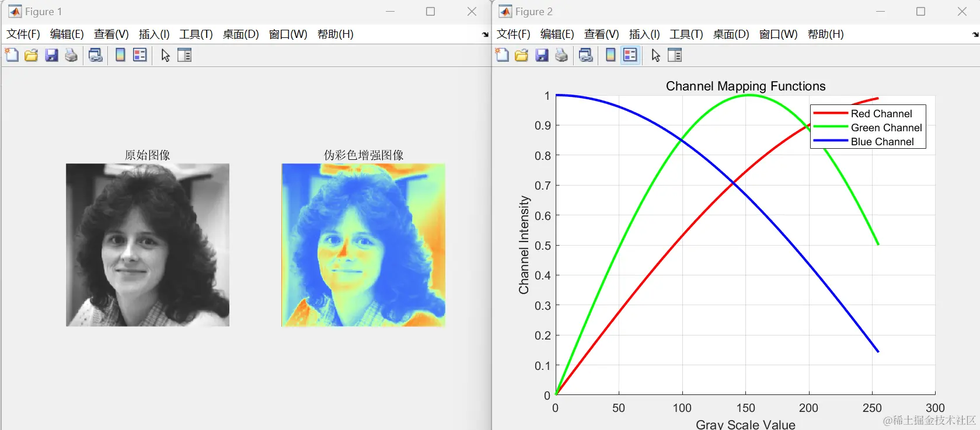Click New Figure icon in Figure 1 toolbar
This screenshot has width=980, height=430.
coord(12,55)
